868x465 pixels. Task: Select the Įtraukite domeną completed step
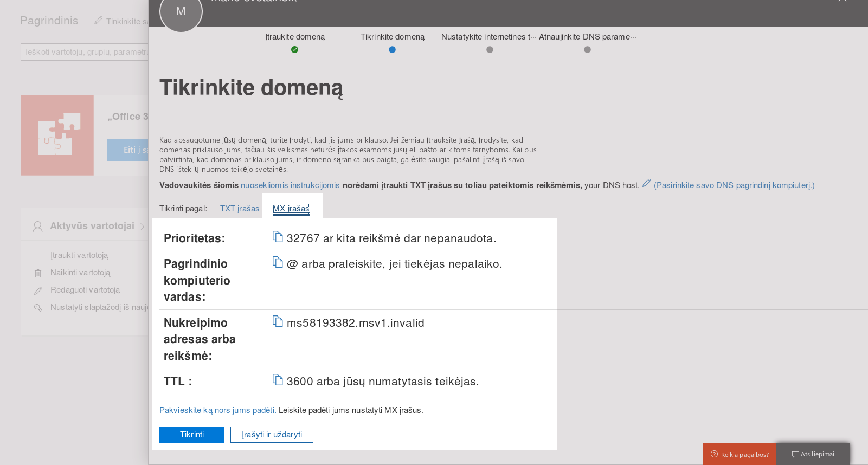(294, 49)
